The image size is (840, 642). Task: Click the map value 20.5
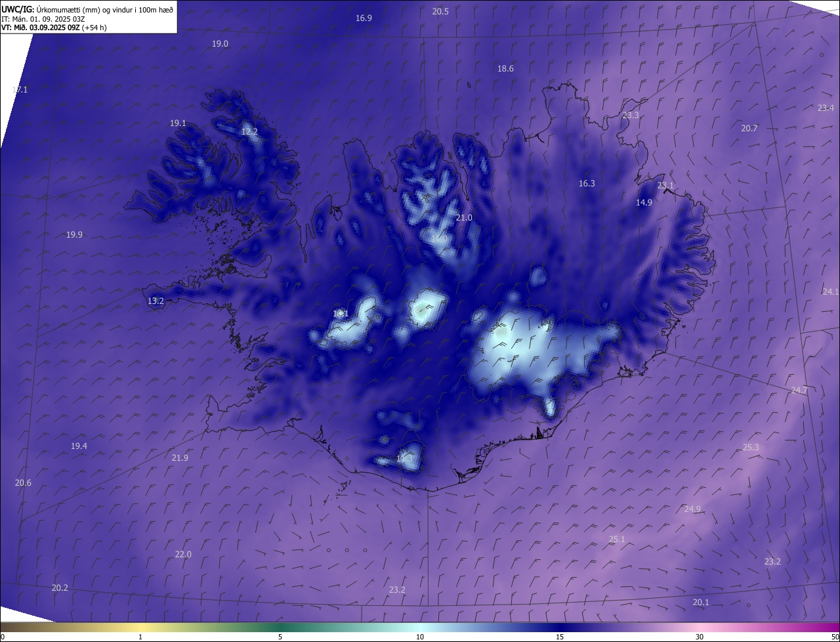tap(441, 12)
